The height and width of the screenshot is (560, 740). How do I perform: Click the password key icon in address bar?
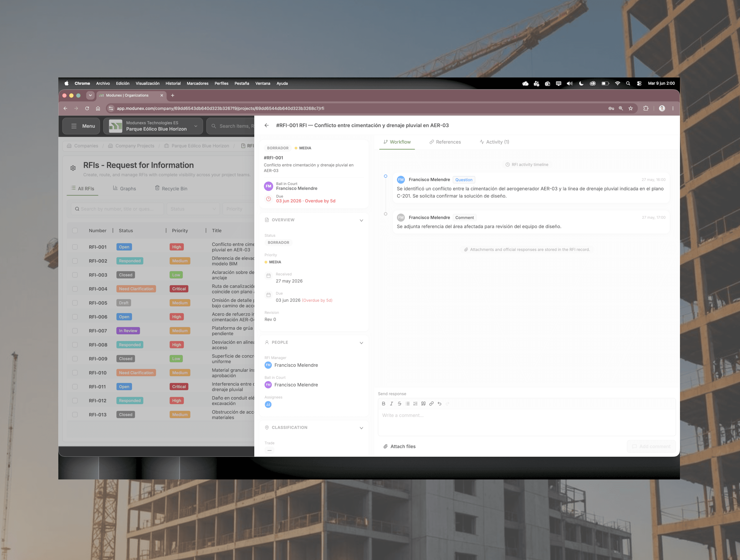click(611, 109)
